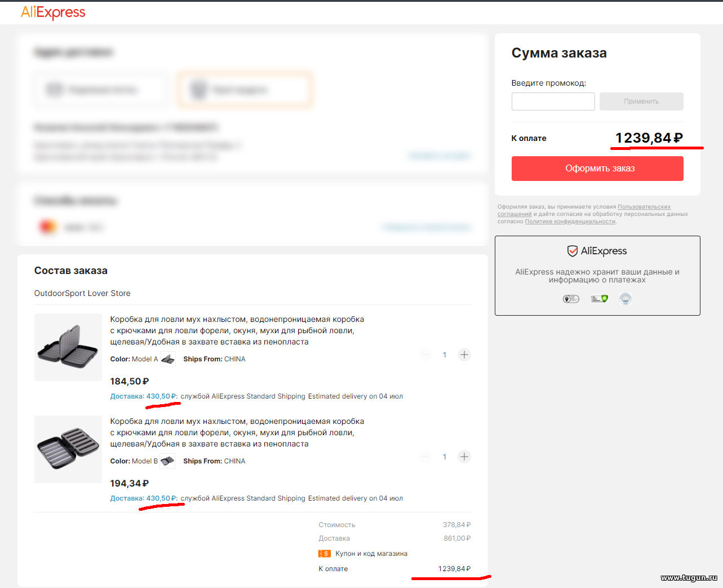Decrease quantity of the Model B item
This screenshot has height=588, width=723.
[x=425, y=457]
